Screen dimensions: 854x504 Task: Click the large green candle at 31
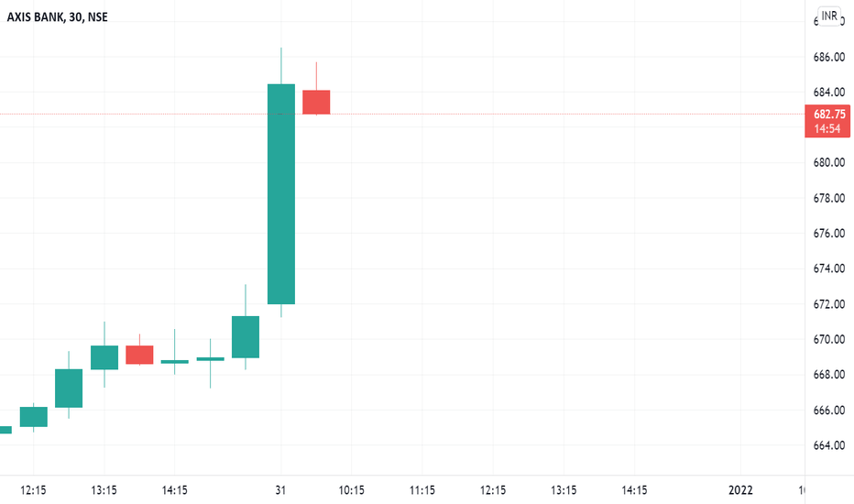click(x=281, y=194)
